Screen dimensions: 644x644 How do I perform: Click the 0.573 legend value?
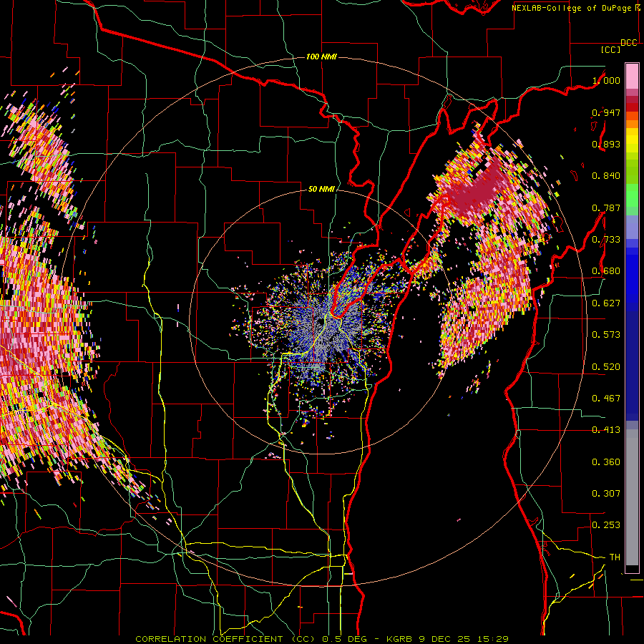click(606, 335)
